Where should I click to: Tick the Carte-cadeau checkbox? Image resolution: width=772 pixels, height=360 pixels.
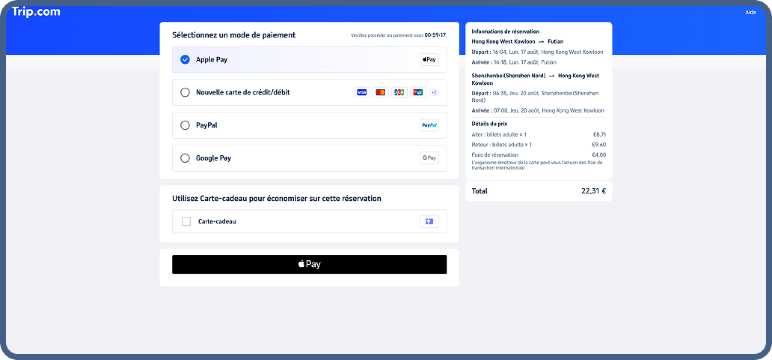[186, 222]
